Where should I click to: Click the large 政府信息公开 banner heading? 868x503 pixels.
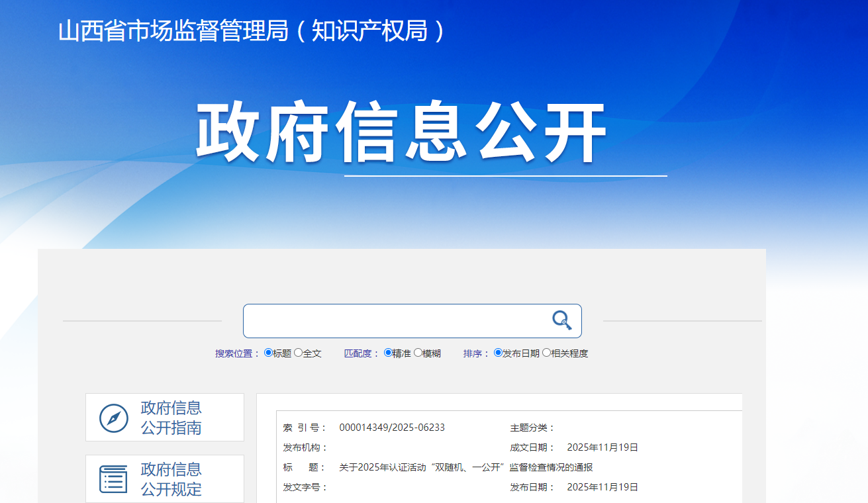click(x=401, y=132)
